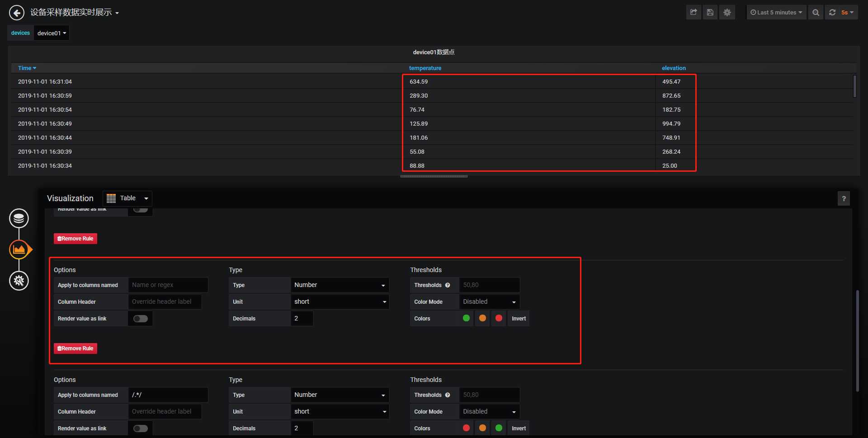This screenshot has height=438, width=868.
Task: Focus the Decimals field in bottom rule
Action: 302,429
